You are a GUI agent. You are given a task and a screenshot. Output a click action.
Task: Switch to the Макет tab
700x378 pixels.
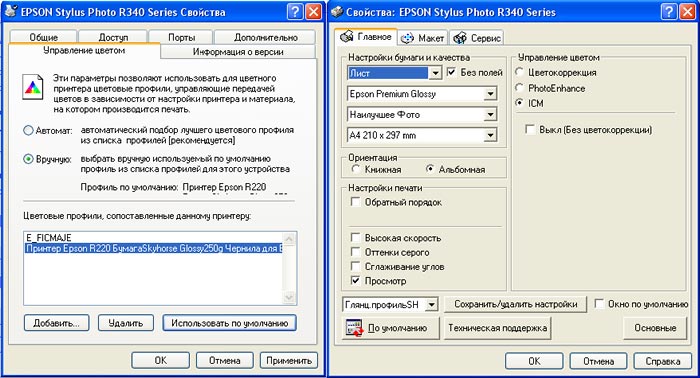(422, 38)
